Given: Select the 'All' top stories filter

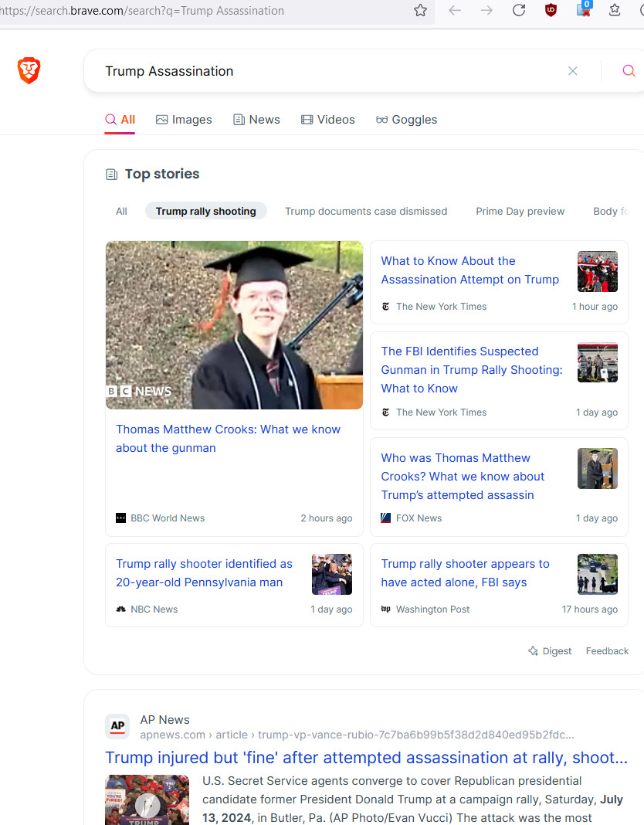Looking at the screenshot, I should 121,211.
